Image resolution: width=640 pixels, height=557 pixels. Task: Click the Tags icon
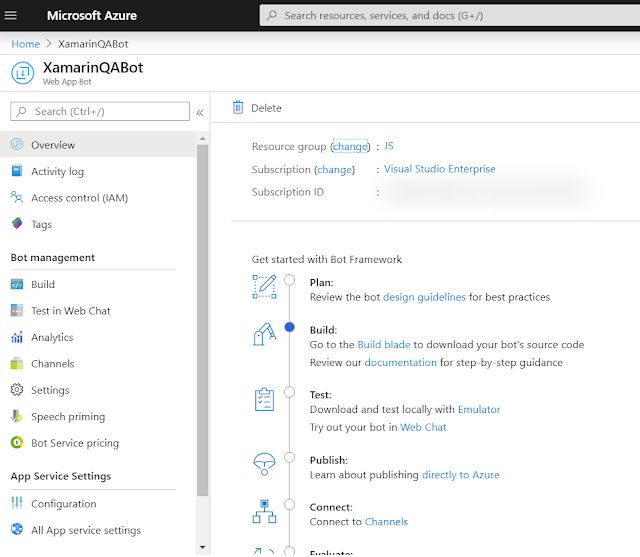click(17, 224)
